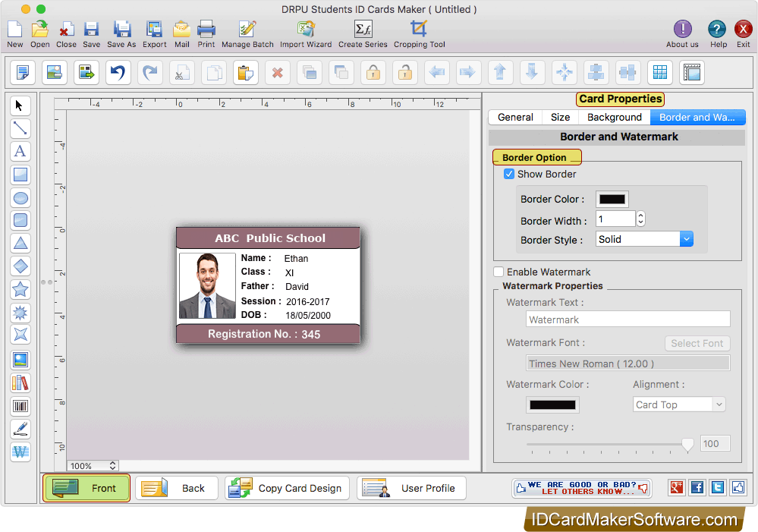Open the zoom percentage selector

(92, 465)
